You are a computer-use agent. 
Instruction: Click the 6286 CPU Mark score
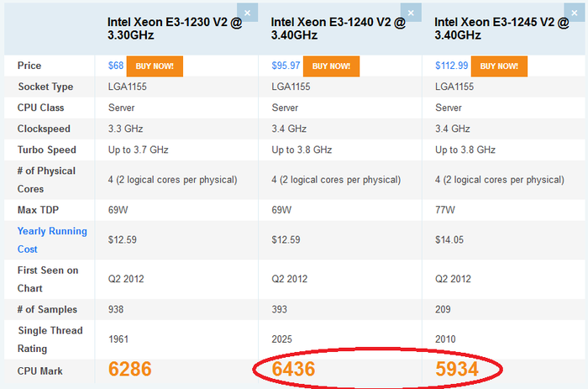(137, 369)
